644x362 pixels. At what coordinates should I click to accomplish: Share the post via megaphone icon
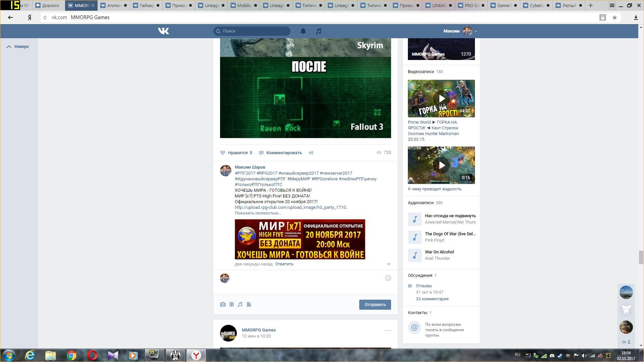[311, 153]
